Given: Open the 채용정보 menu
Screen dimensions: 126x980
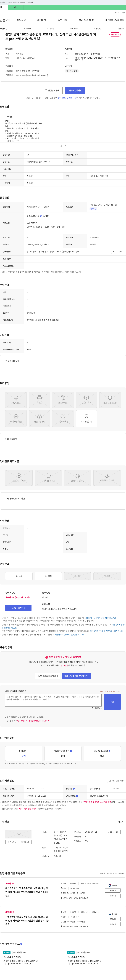Looking at the screenshot, I should click(x=21, y=20).
